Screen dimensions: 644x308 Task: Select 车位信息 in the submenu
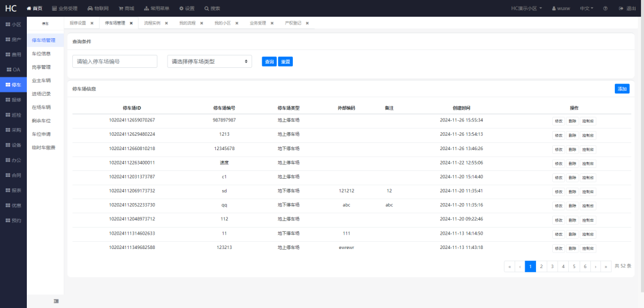click(x=41, y=54)
